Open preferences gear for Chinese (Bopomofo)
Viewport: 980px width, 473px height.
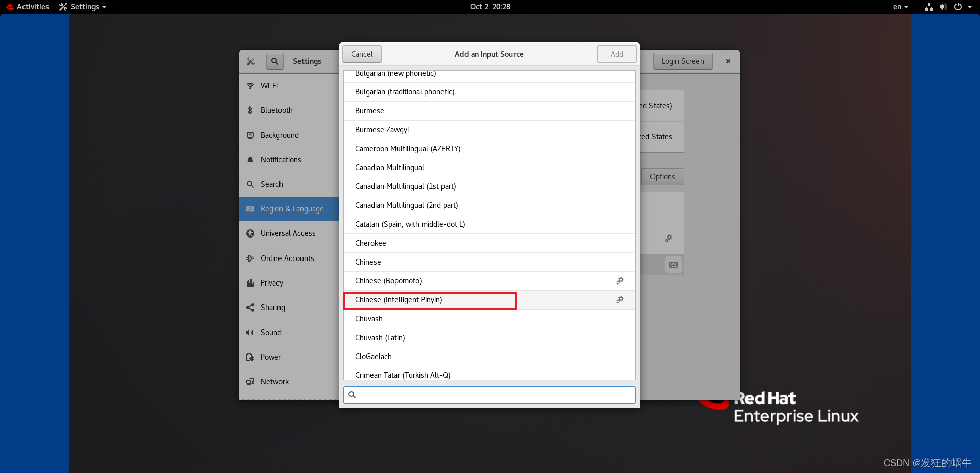(620, 281)
